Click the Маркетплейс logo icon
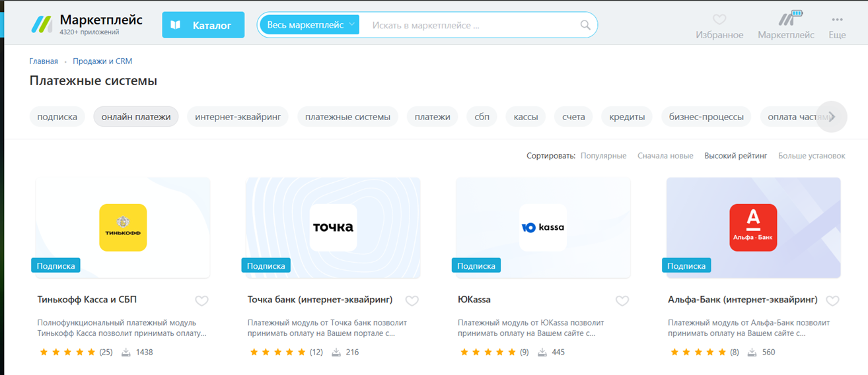The image size is (868, 375). coord(42,24)
